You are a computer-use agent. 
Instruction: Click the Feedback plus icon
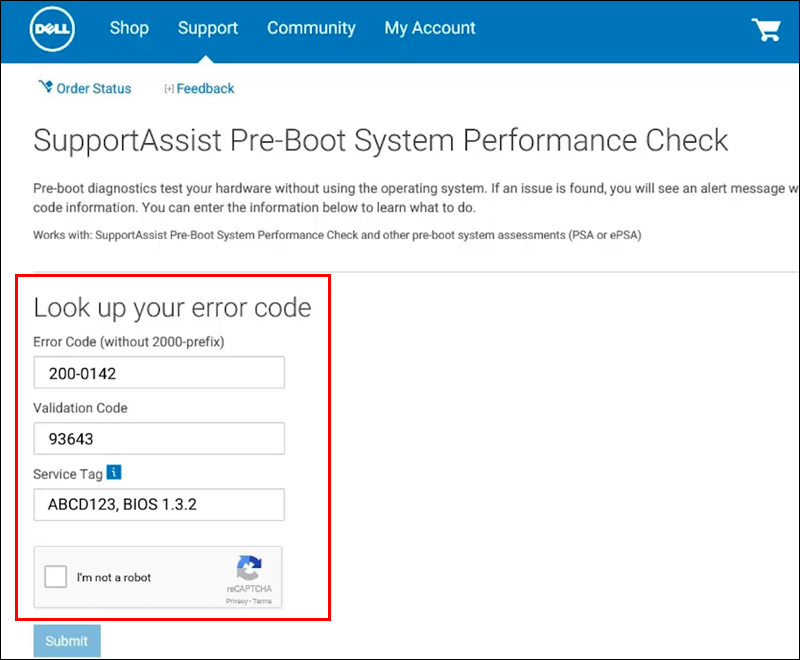tap(169, 89)
